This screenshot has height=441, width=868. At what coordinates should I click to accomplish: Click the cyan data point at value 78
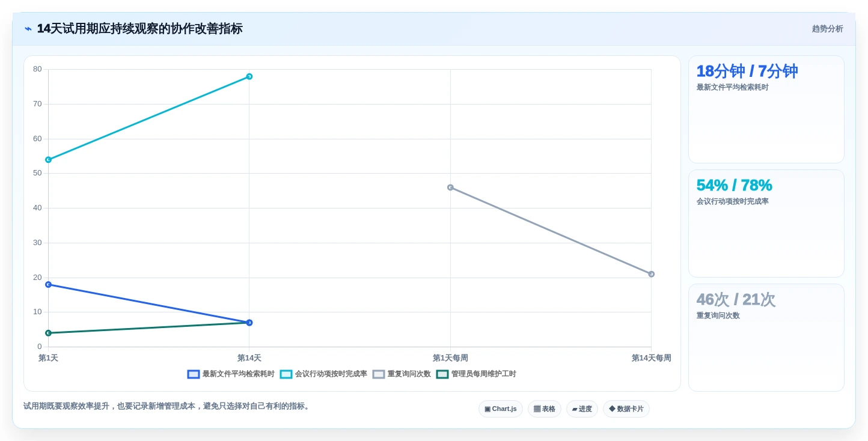coord(249,76)
